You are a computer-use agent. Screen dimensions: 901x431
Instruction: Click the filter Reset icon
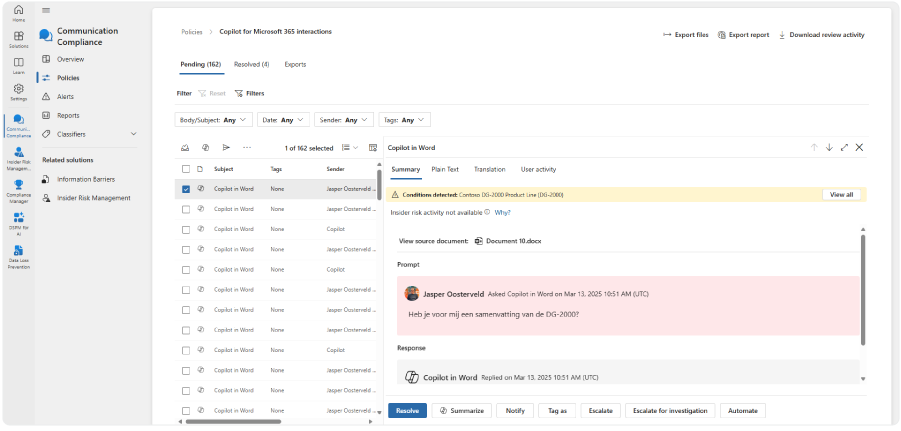pyautogui.click(x=202, y=93)
